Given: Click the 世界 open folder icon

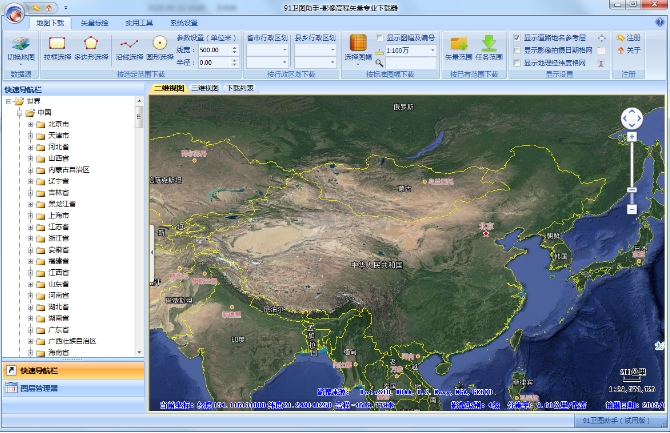Looking at the screenshot, I should tap(19, 101).
